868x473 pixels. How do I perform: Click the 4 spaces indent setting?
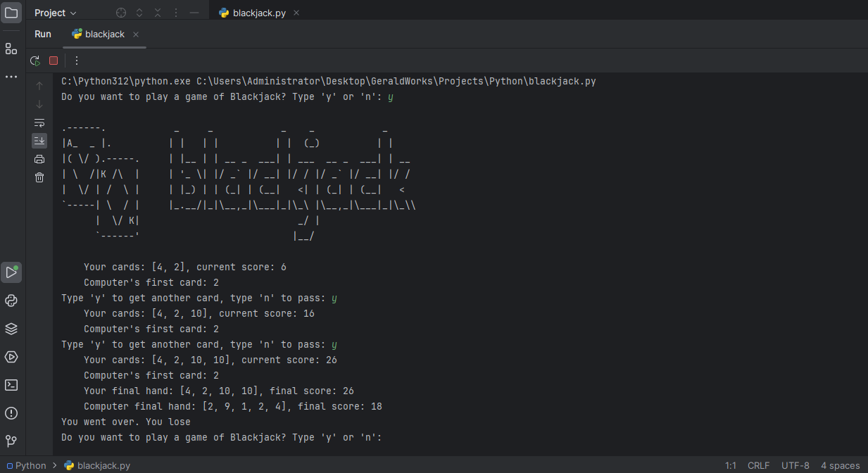[840, 465]
